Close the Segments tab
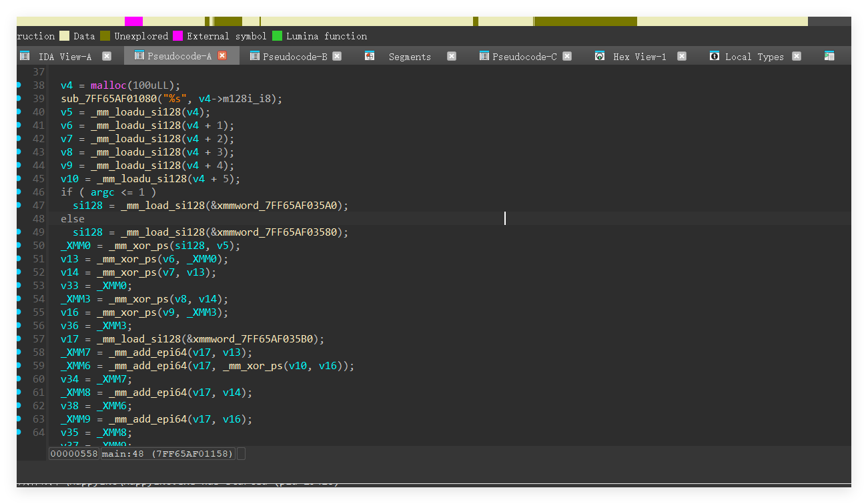 [x=452, y=56]
